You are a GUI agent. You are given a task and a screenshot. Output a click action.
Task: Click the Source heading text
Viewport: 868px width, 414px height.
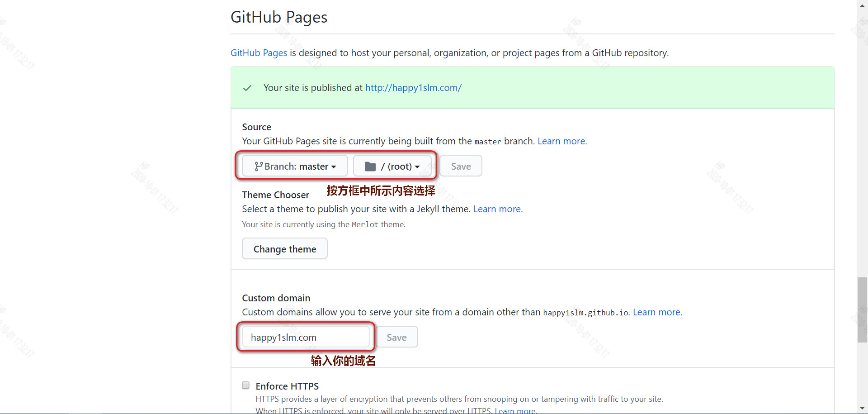(256, 127)
